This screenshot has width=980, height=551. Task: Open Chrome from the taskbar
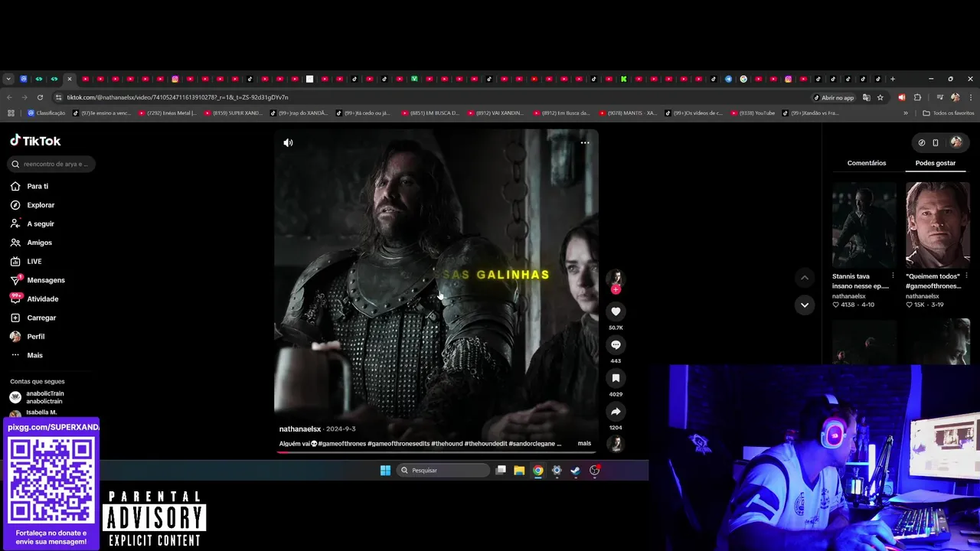(x=538, y=471)
